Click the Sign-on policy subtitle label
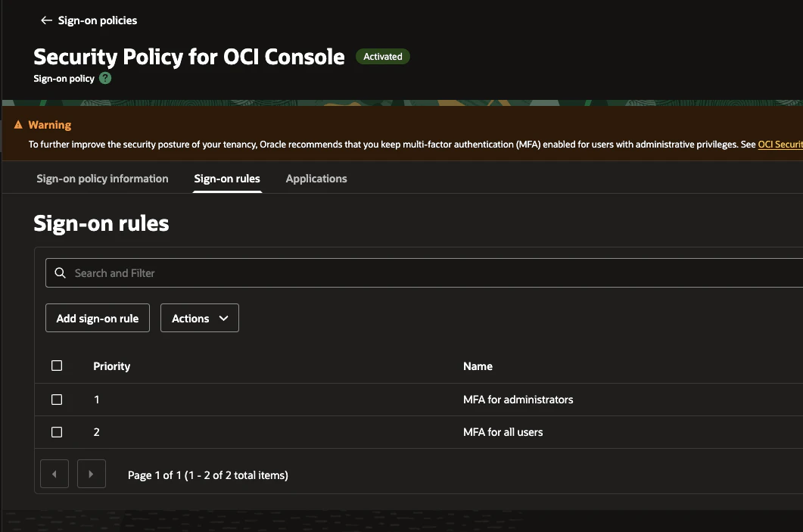 click(x=64, y=79)
